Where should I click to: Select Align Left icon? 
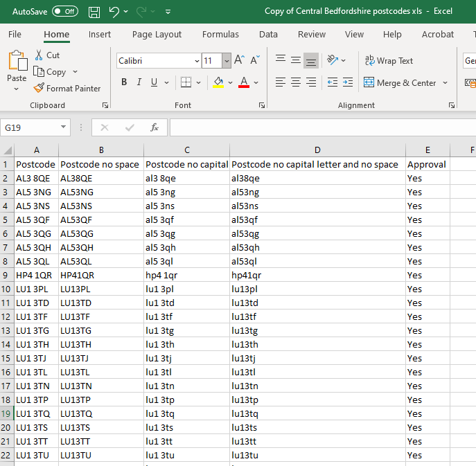pos(281,82)
